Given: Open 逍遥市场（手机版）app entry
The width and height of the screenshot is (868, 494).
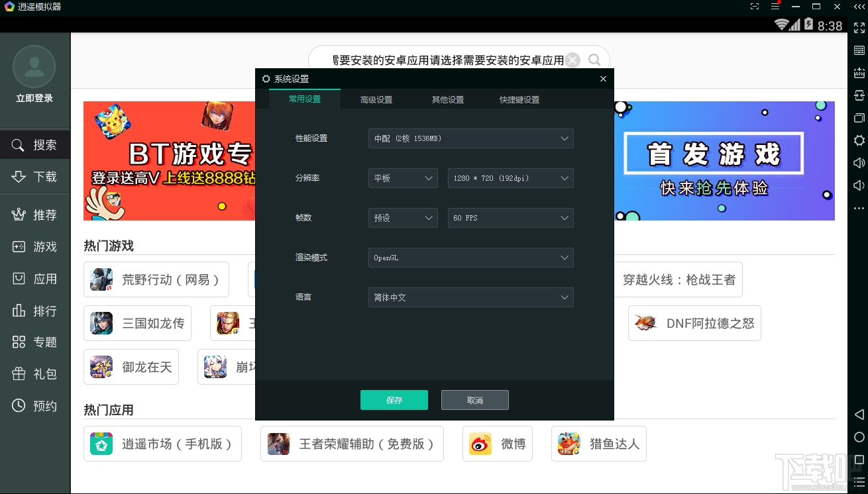Looking at the screenshot, I should point(163,444).
